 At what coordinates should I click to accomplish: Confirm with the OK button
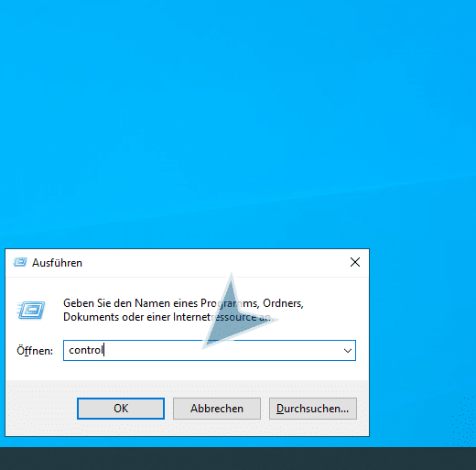point(121,409)
